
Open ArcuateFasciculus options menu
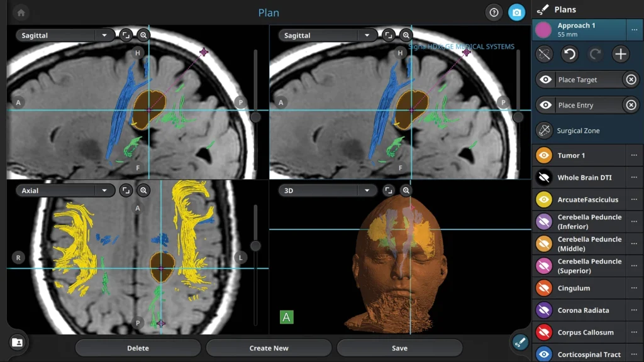(634, 199)
